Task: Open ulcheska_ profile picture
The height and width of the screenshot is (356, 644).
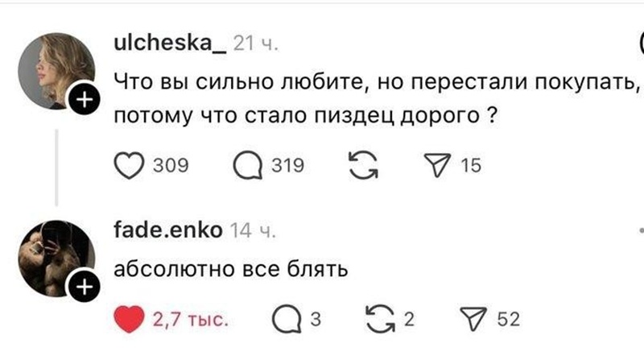Action: pyautogui.click(x=55, y=71)
